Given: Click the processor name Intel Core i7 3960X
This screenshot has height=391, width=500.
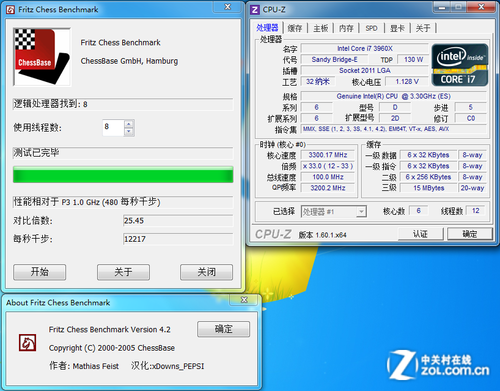Looking at the screenshot, I should 365,49.
